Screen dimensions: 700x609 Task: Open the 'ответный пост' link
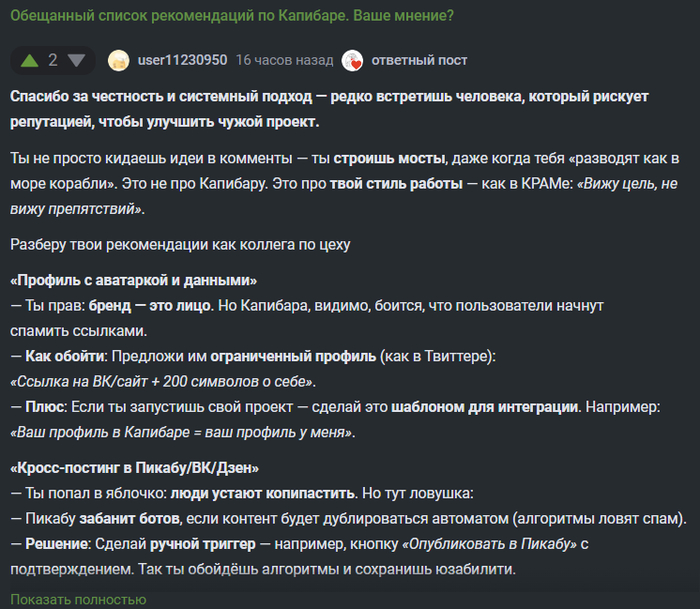419,60
